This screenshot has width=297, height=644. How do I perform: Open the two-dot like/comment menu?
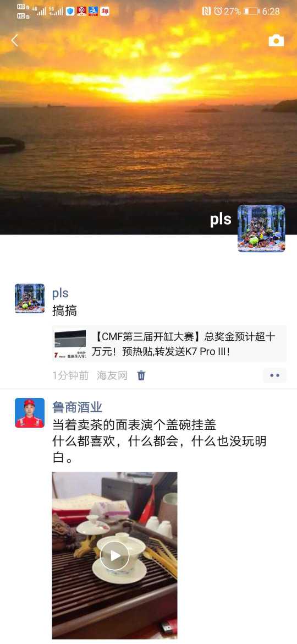tap(274, 375)
